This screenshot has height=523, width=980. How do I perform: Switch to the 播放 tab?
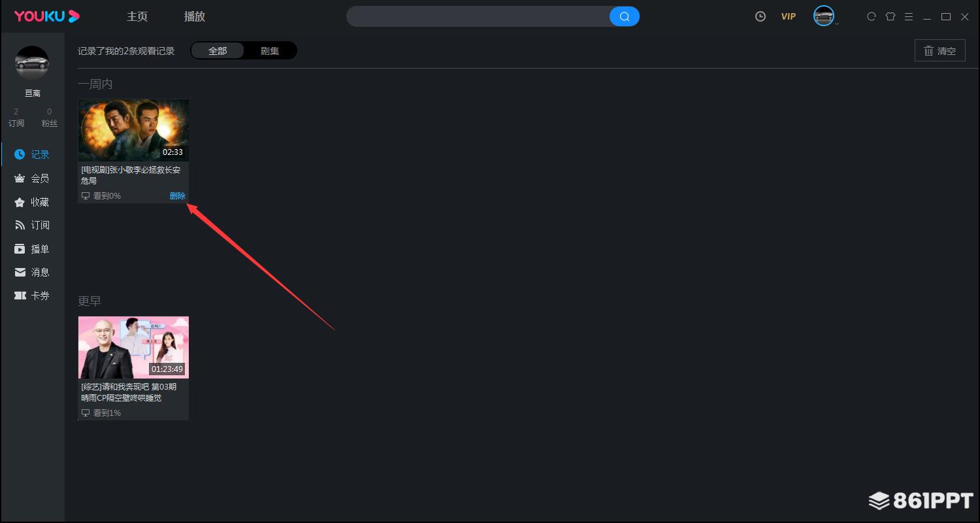(195, 16)
